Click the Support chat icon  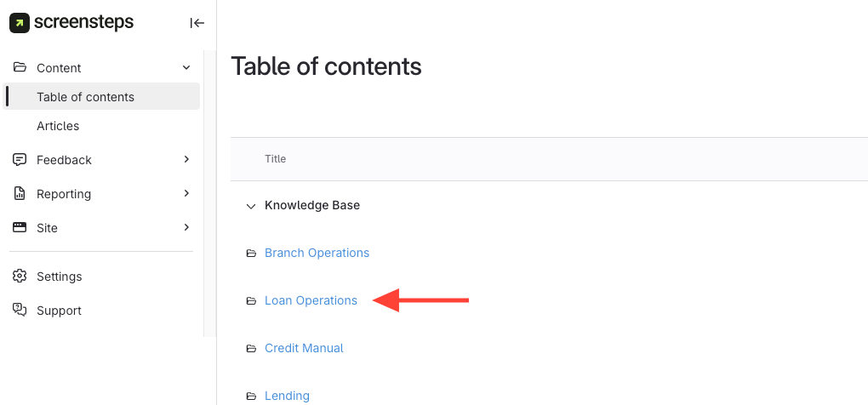pos(20,311)
